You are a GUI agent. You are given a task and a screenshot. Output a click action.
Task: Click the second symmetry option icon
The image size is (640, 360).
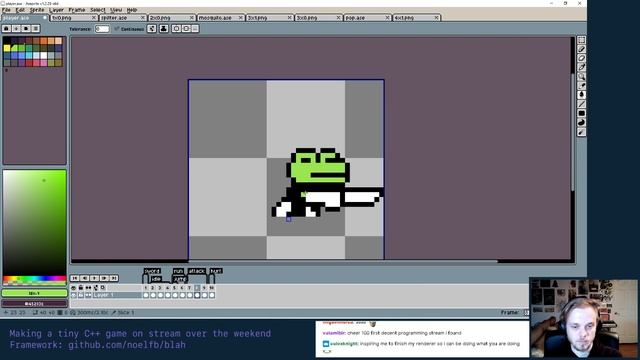[x=186, y=29]
